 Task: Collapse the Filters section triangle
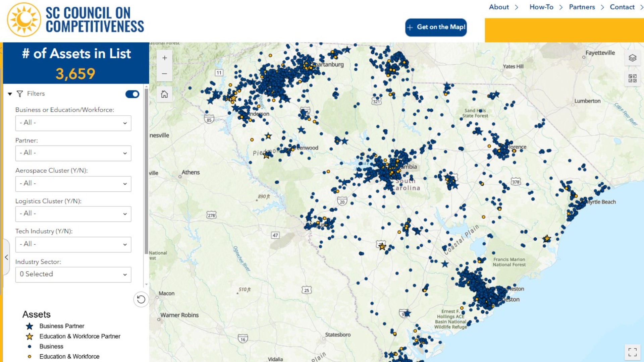10,94
